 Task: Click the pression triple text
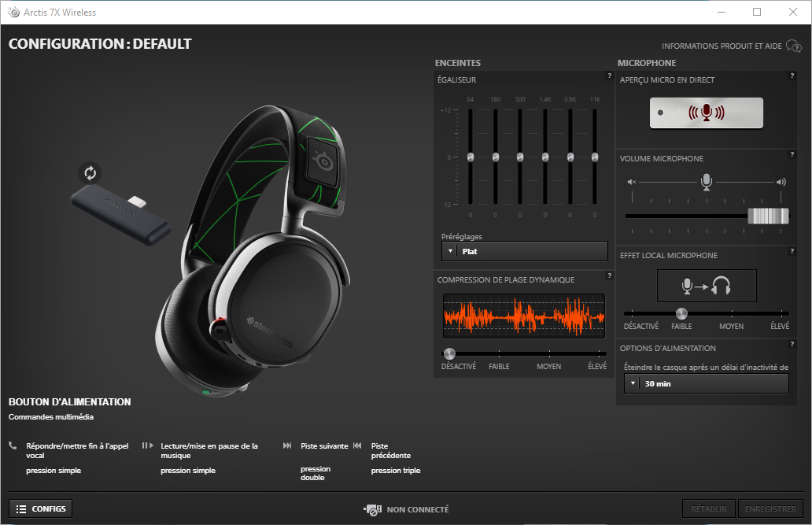tap(396, 471)
